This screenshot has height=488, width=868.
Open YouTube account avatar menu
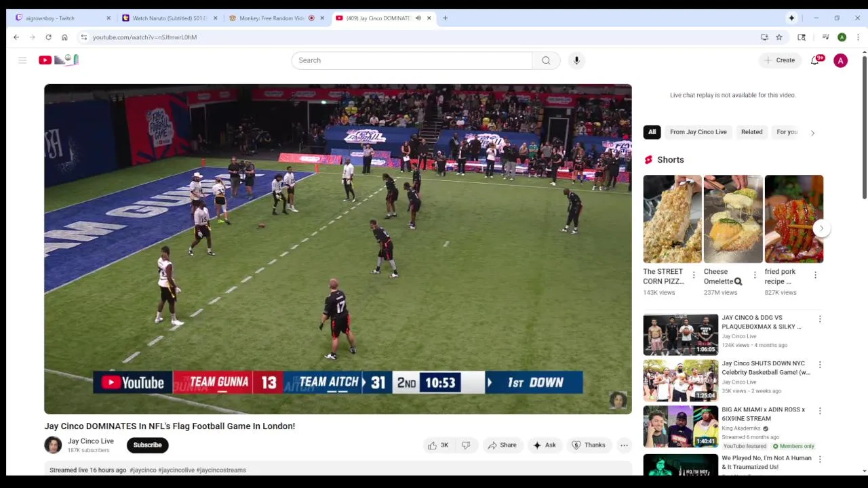pyautogui.click(x=840, y=60)
